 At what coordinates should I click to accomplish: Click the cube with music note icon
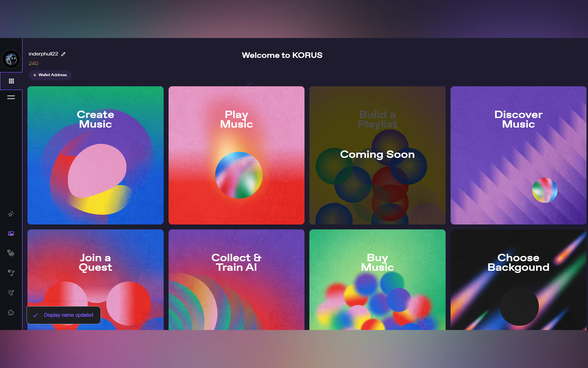[x=11, y=273]
